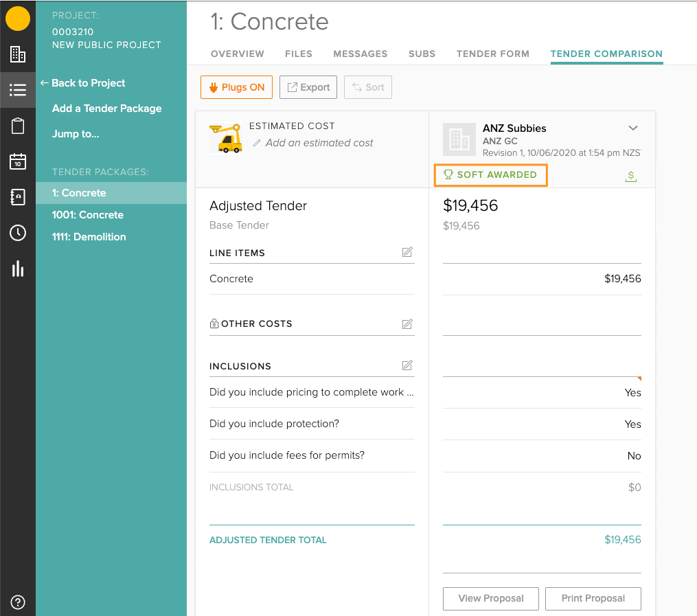This screenshot has height=616, width=697.
Task: Open the calendar icon in sidebar
Action: [18, 161]
